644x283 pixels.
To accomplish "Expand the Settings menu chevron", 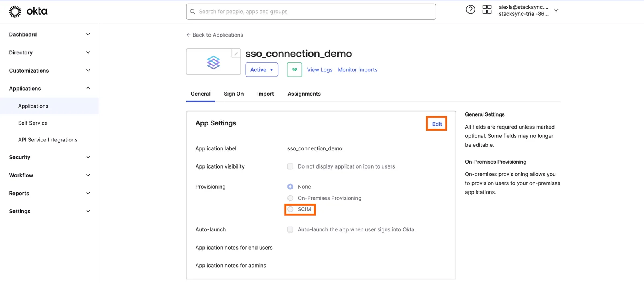I will 88,211.
